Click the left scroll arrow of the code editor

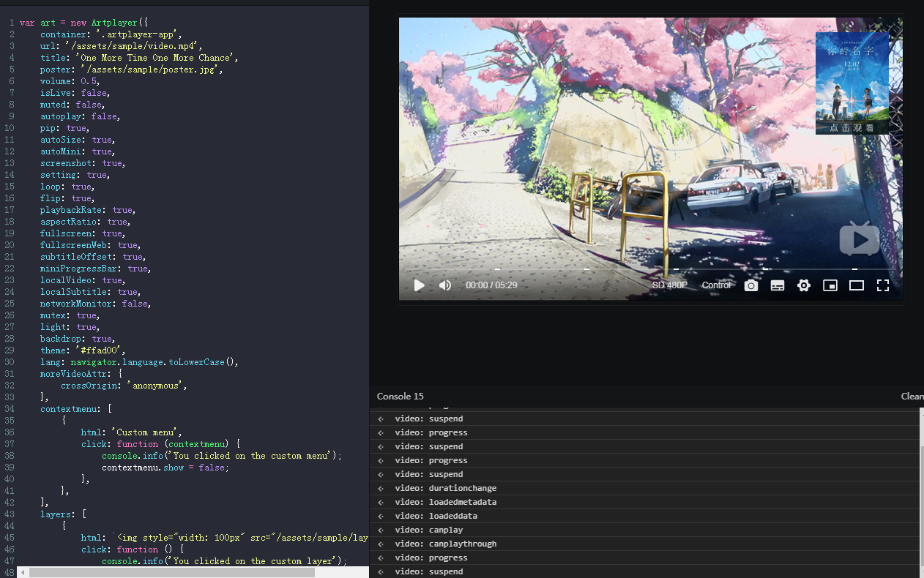[23, 573]
